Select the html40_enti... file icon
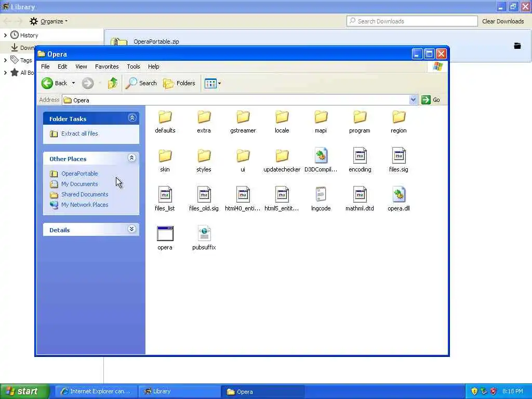 tap(243, 194)
